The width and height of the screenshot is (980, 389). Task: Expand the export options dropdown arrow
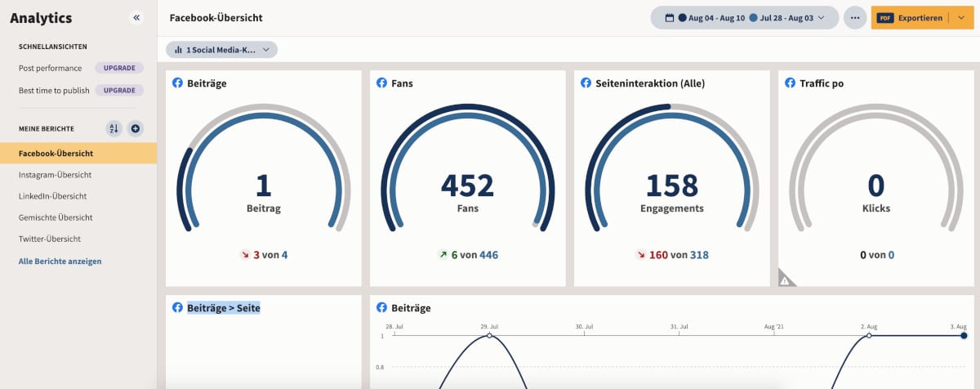(961, 17)
